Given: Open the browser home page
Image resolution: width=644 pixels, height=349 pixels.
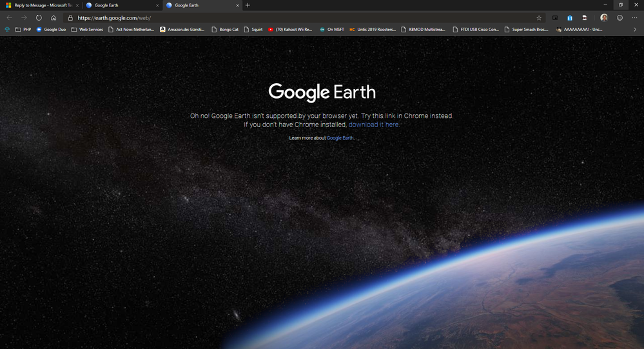Looking at the screenshot, I should coord(54,17).
